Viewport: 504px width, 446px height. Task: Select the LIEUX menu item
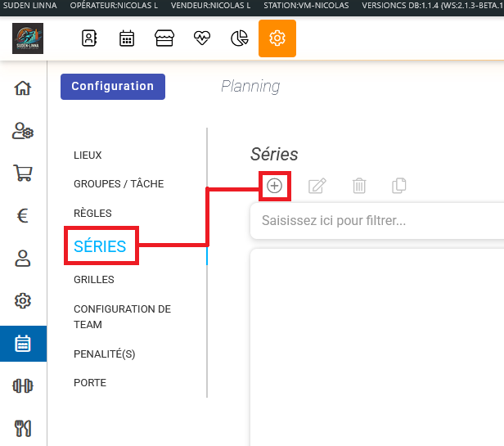[x=88, y=155]
